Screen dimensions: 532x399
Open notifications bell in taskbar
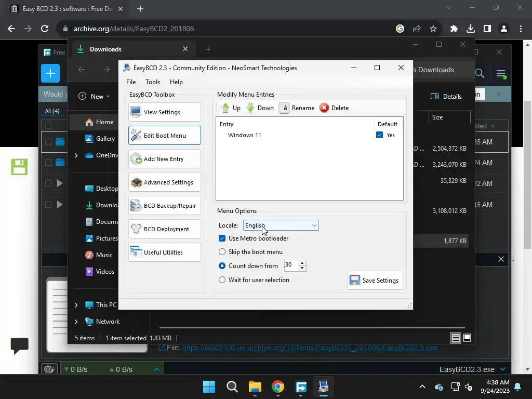pyautogui.click(x=518, y=387)
